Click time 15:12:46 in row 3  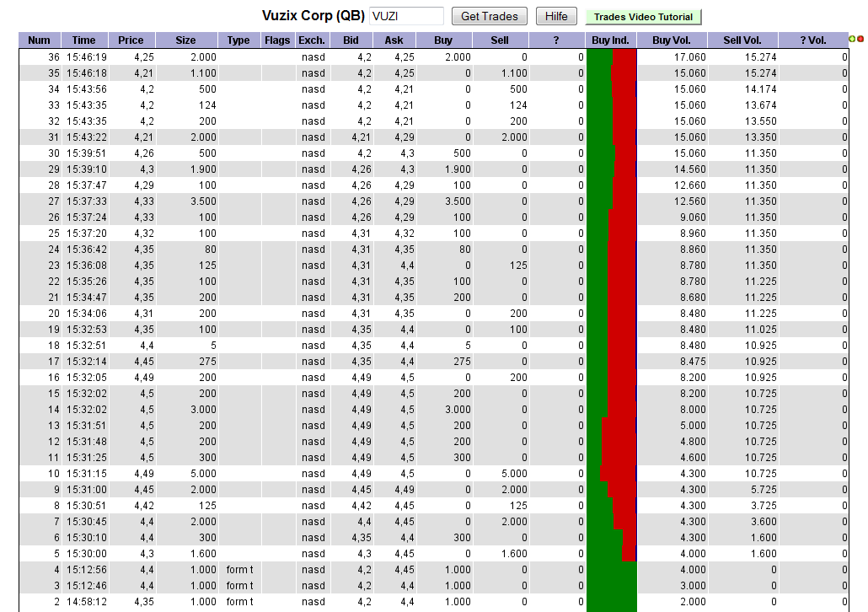(87, 587)
